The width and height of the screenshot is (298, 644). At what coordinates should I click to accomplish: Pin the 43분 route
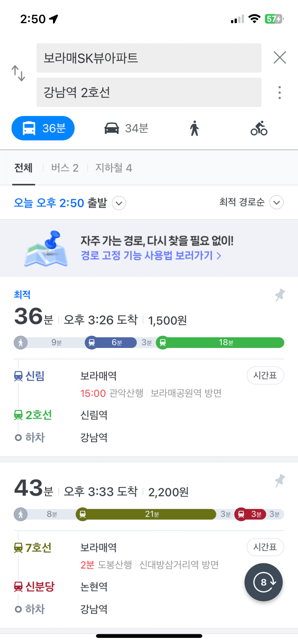[280, 481]
